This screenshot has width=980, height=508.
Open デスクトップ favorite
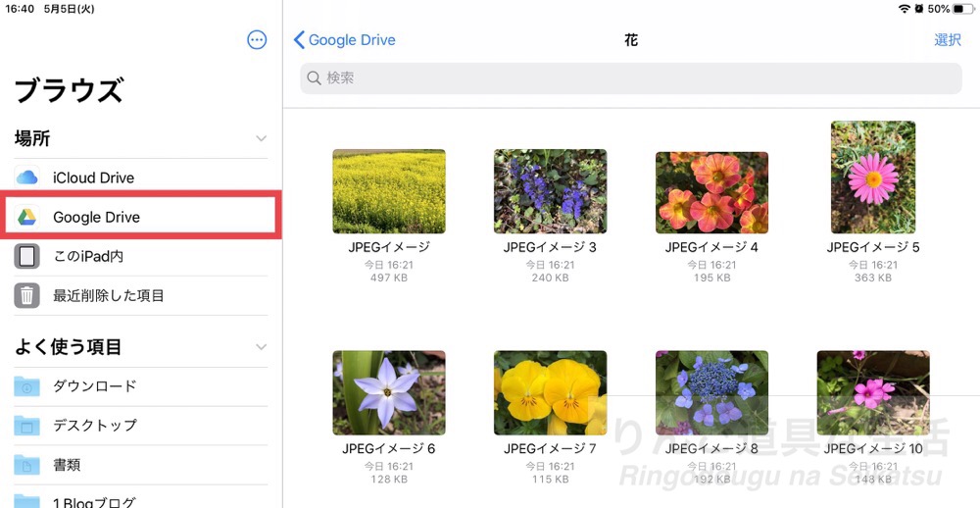[x=140, y=426]
